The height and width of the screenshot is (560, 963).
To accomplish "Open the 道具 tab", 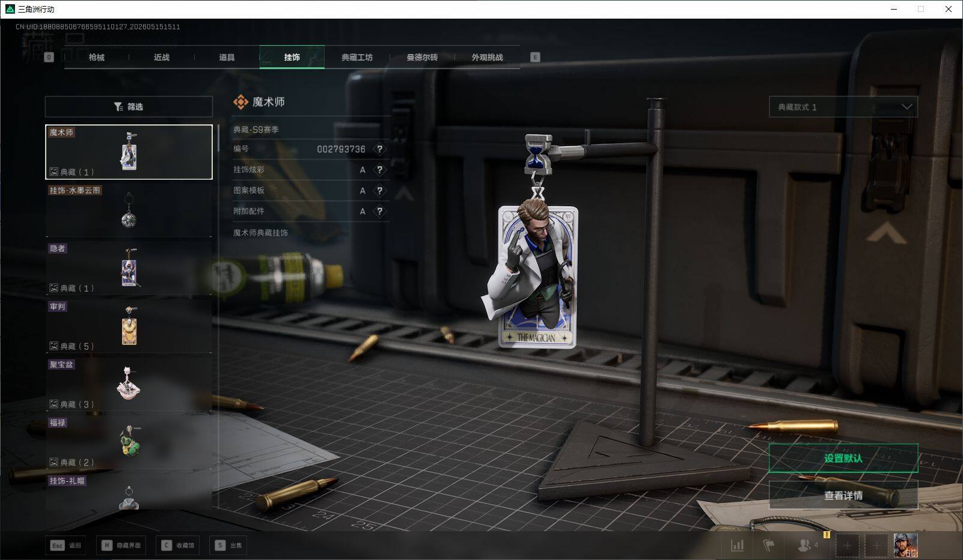I will [x=227, y=57].
